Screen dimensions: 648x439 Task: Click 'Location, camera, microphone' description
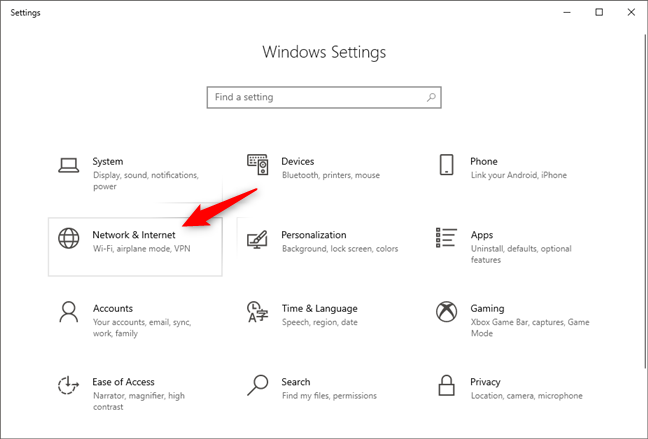click(x=526, y=396)
